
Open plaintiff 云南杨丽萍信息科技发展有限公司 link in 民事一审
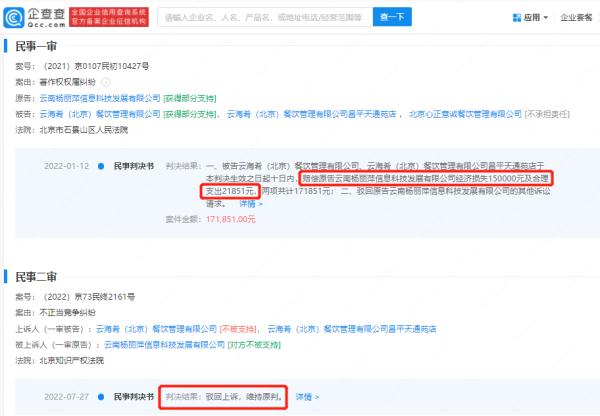(100, 98)
